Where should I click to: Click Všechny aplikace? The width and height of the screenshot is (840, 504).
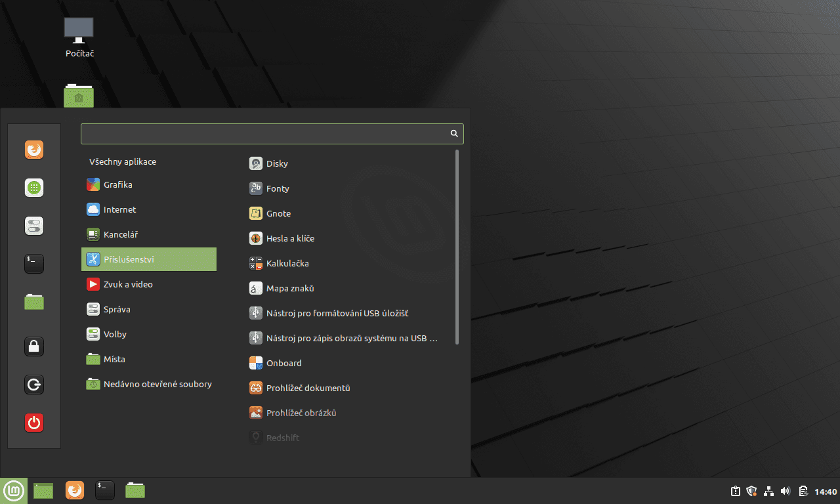[123, 161]
